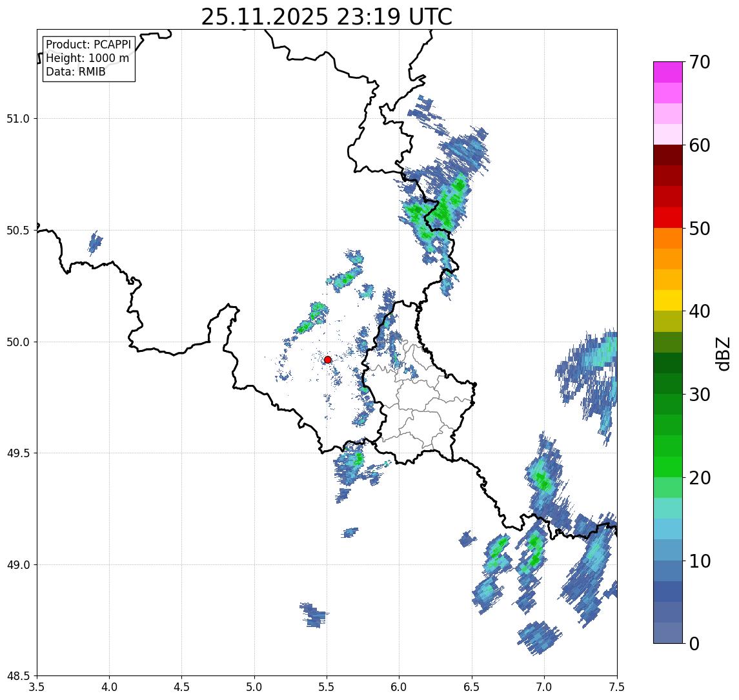Viewport: 739px width, 700px height.
Task: Click the longitude axis label 6.0
Action: click(400, 687)
